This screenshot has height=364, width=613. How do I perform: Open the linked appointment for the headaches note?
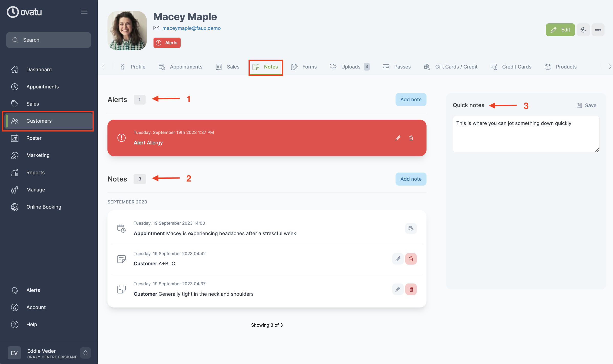coord(411,228)
